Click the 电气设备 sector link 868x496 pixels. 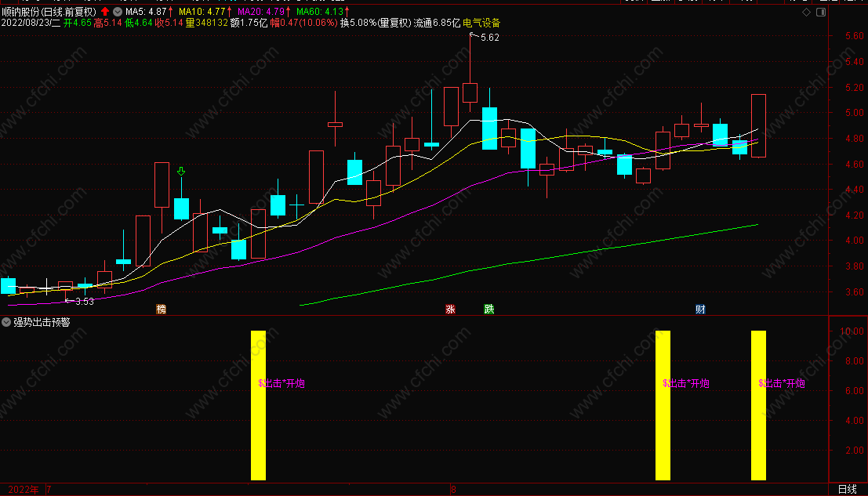click(x=481, y=23)
